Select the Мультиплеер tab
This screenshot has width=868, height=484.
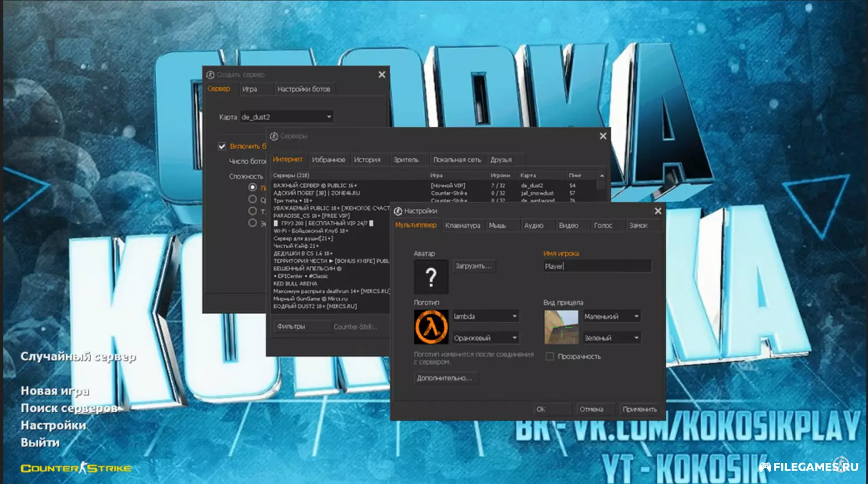(x=416, y=225)
